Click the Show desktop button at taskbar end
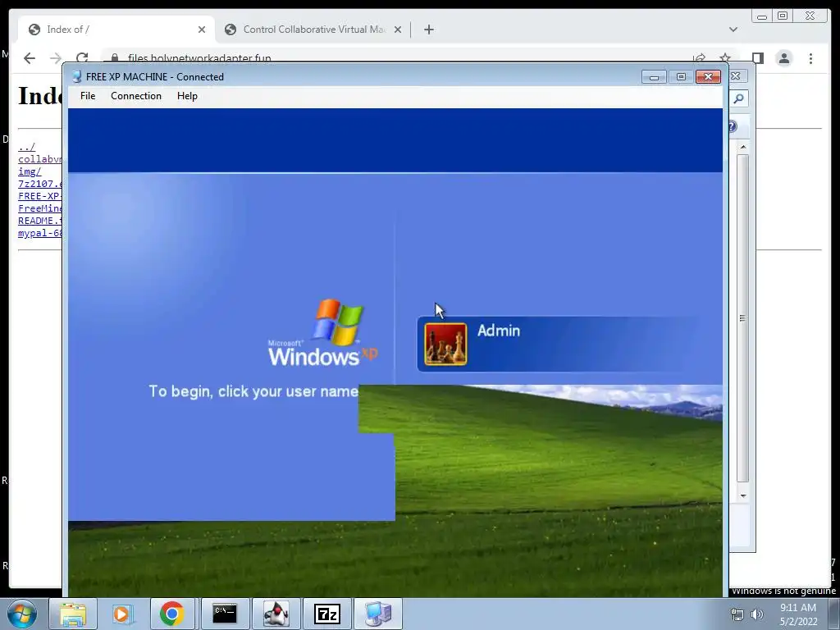Viewport: 840px width, 630px height. (x=835, y=614)
